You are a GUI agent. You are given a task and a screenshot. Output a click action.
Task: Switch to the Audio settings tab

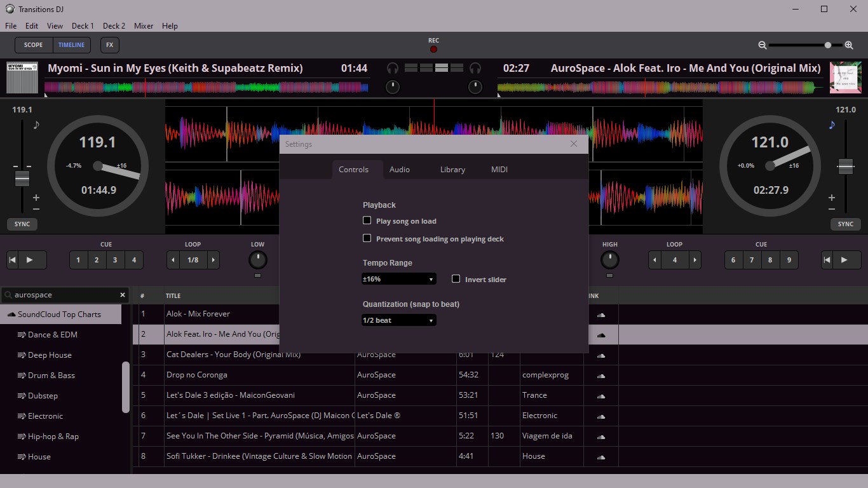[400, 169]
